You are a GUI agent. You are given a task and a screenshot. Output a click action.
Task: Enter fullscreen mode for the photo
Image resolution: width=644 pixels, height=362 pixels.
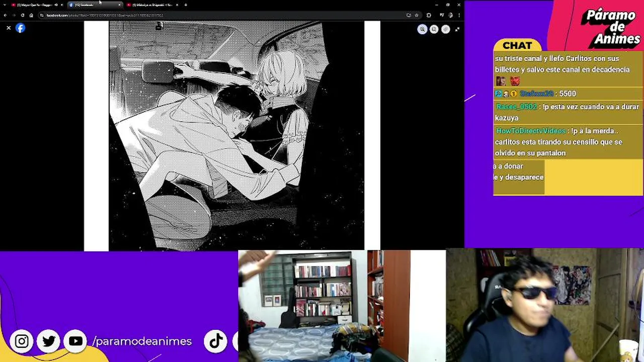pos(457,29)
